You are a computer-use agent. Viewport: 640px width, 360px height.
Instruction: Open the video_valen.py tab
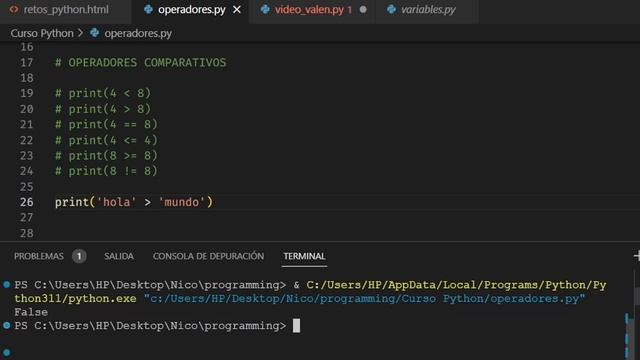coord(309,10)
